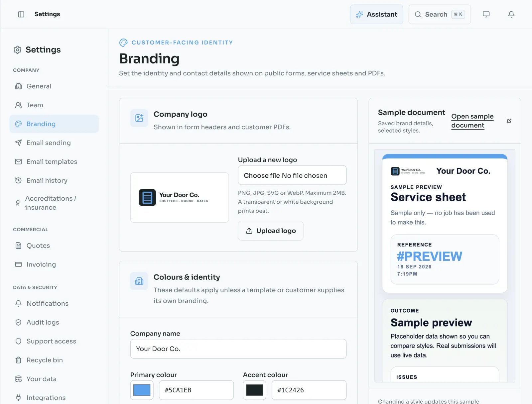The image size is (532, 404).
Task: Click the current Your Door Co. logo preview
Action: [x=180, y=198]
